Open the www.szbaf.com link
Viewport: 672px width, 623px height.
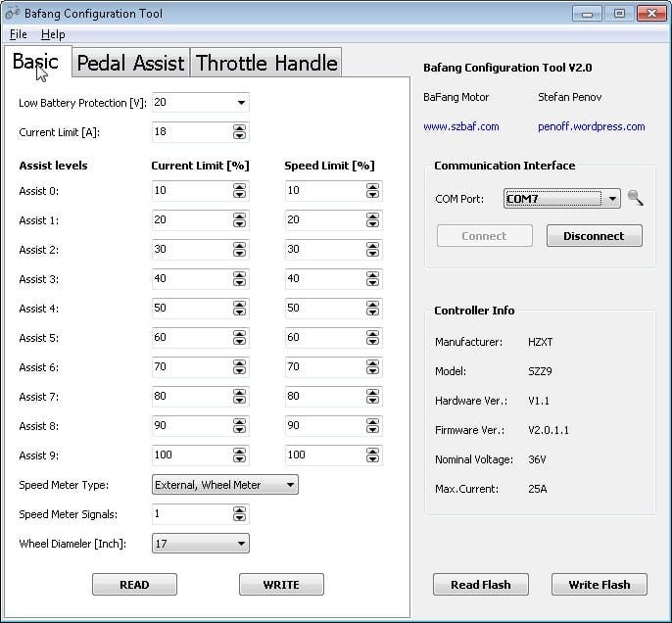click(x=461, y=126)
